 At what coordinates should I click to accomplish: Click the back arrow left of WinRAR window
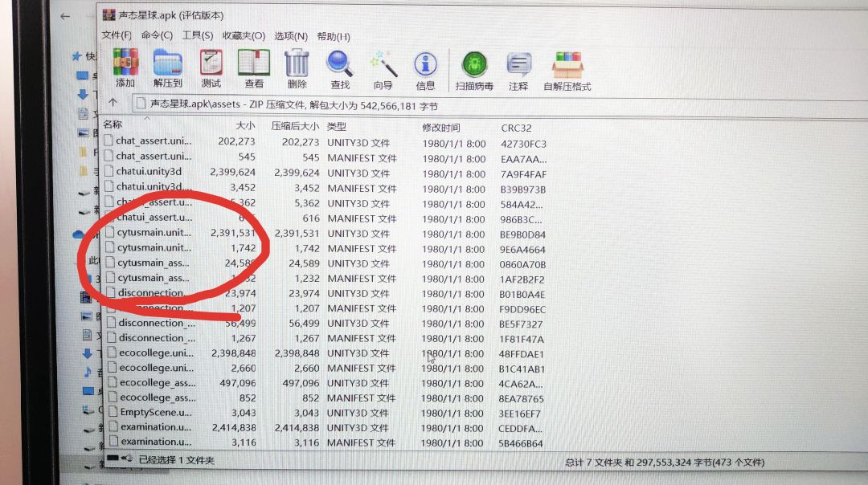(x=65, y=17)
